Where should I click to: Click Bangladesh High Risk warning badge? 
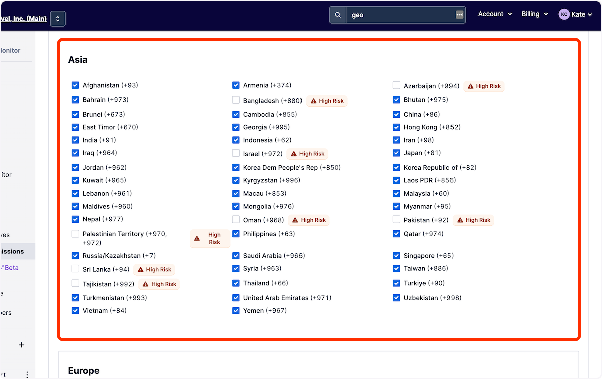[x=327, y=101]
